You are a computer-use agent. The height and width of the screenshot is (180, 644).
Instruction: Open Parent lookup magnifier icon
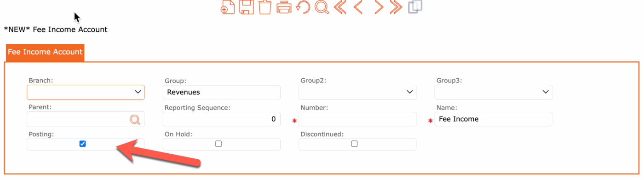[x=135, y=120]
